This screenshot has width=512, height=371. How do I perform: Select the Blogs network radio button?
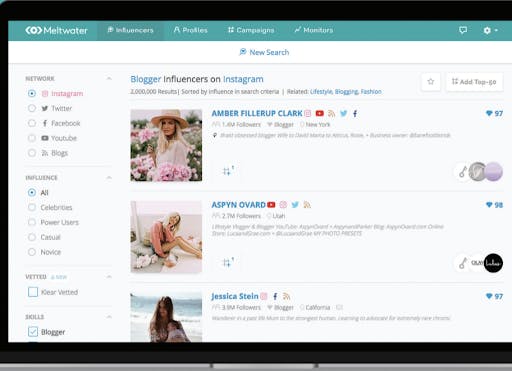(x=32, y=153)
